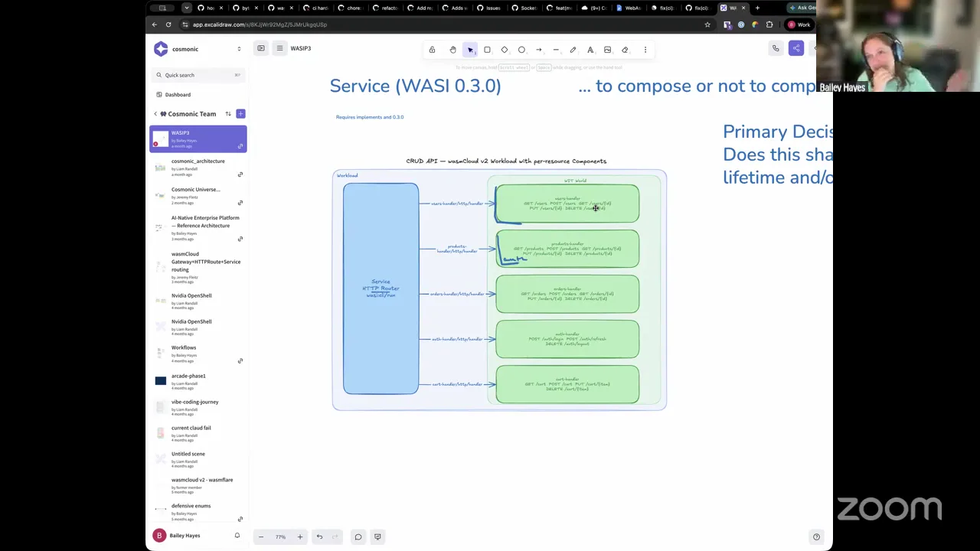The width and height of the screenshot is (980, 551).
Task: Click link icon on AI-Native Enterprise row
Action: click(240, 239)
